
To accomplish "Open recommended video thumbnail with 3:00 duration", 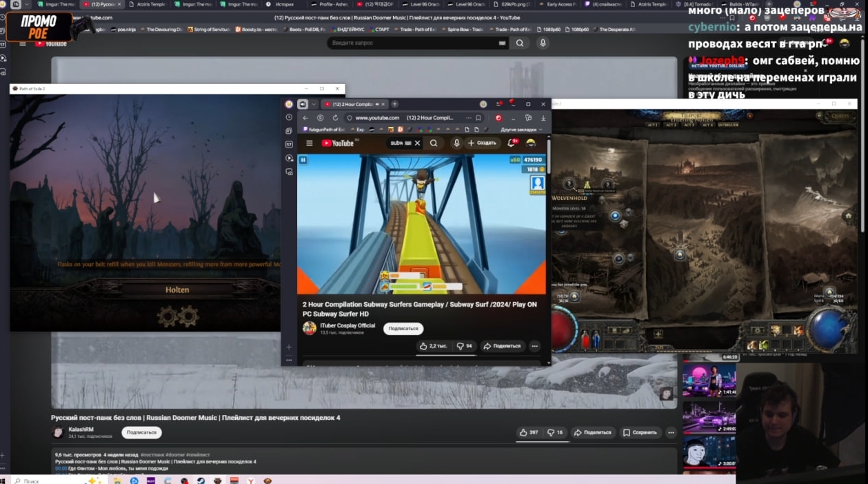I will click(x=709, y=452).
